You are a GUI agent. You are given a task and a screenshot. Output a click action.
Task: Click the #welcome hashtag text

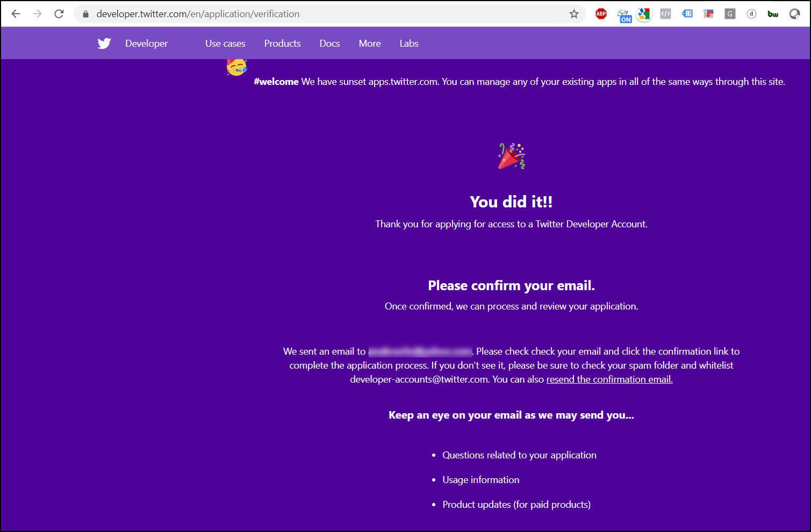[x=276, y=82]
